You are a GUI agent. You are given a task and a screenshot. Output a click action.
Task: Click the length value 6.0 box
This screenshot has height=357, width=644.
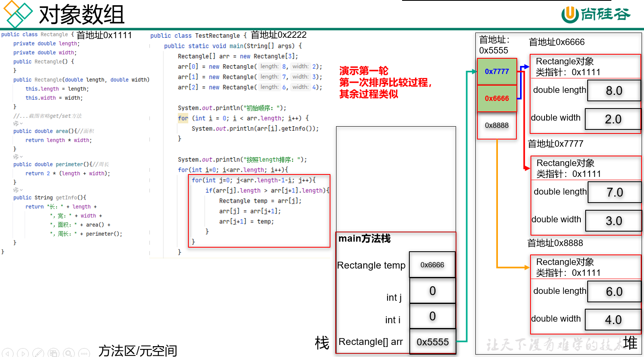click(614, 291)
